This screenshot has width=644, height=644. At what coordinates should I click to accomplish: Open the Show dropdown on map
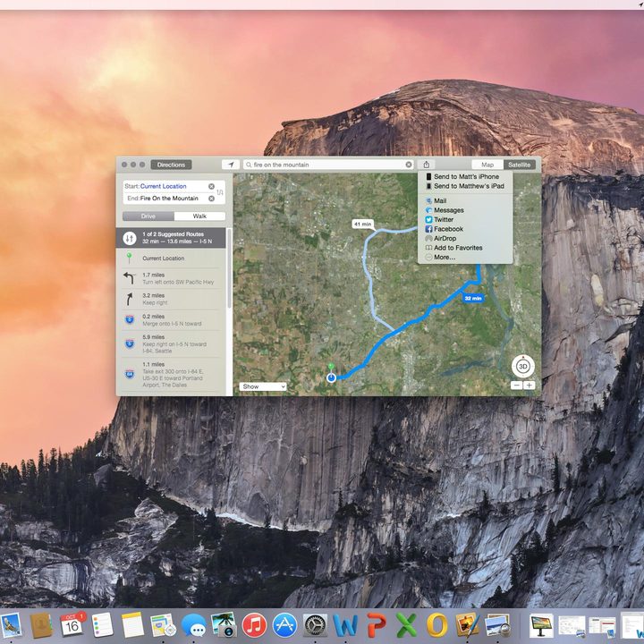tap(263, 386)
